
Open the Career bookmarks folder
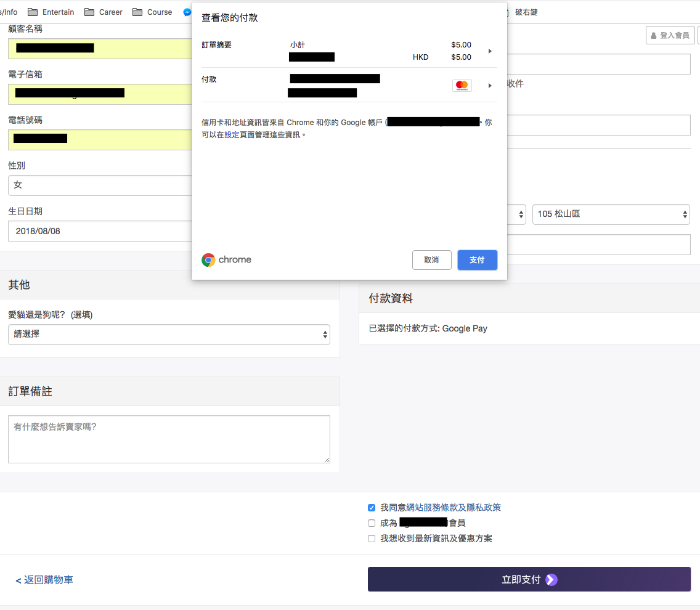pos(103,12)
